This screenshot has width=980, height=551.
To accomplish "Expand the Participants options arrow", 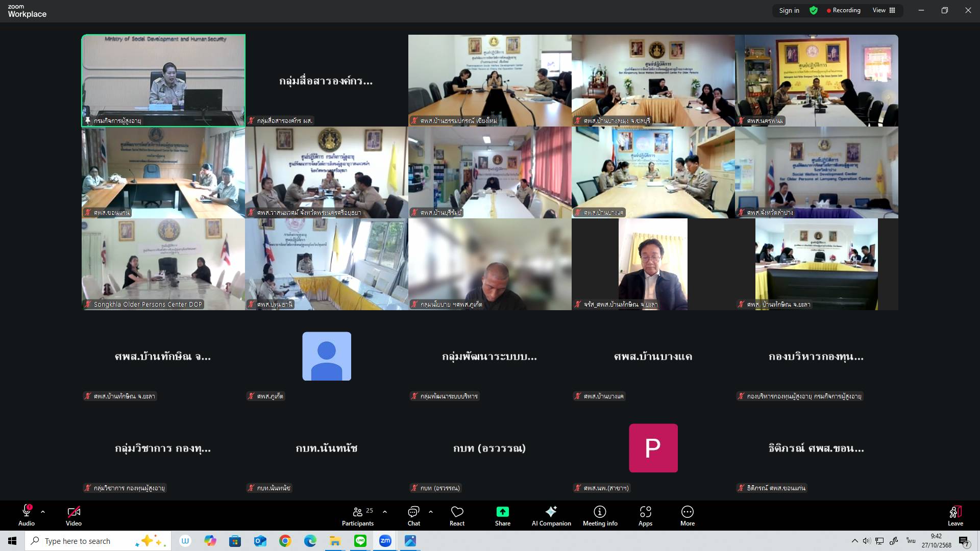I will [x=385, y=511].
